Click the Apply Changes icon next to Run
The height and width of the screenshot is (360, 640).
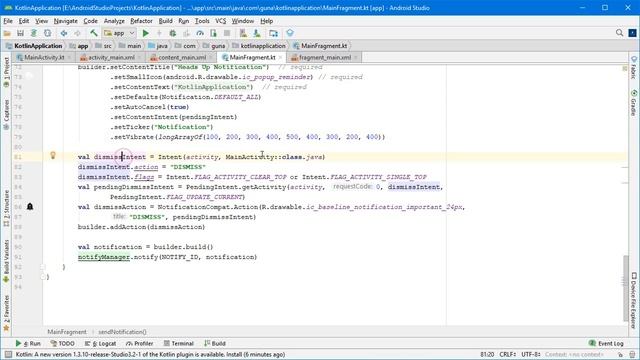tap(159, 33)
